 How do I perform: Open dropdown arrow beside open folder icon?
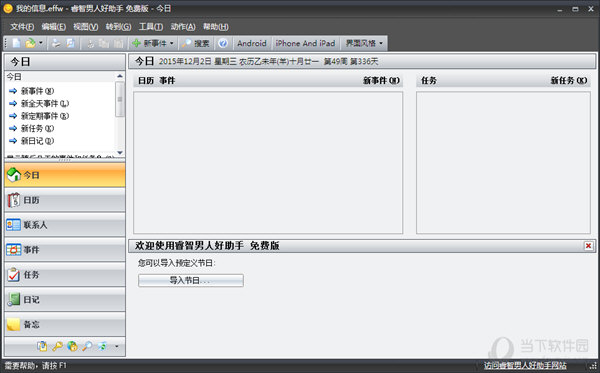(41, 43)
